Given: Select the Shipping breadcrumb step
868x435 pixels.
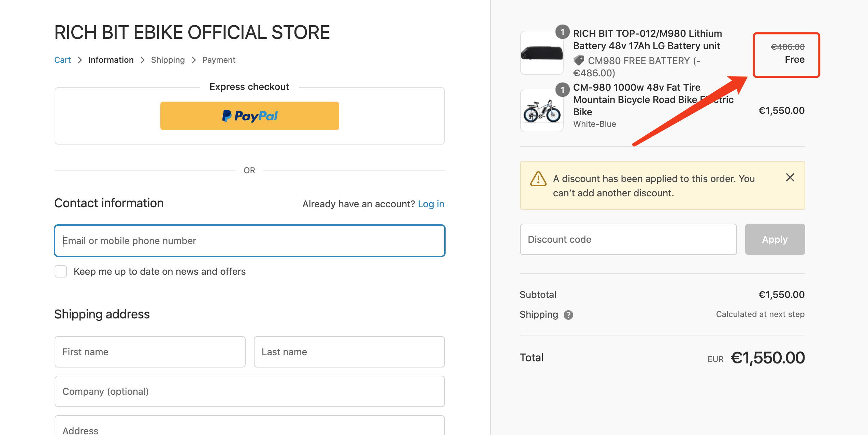Looking at the screenshot, I should pyautogui.click(x=168, y=60).
